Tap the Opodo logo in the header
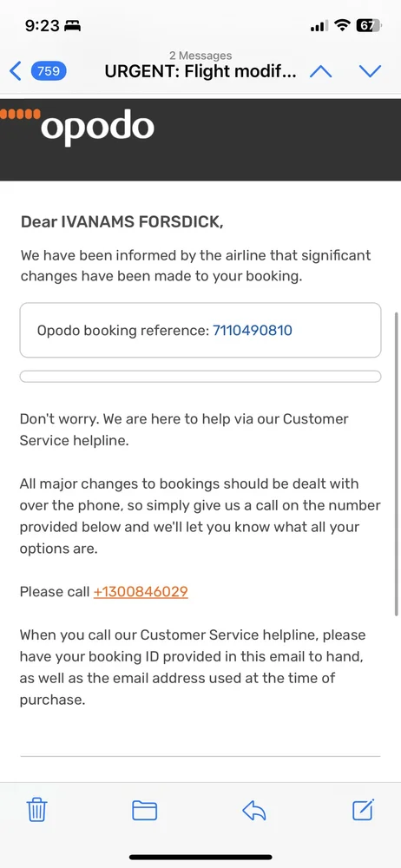The width and height of the screenshot is (401, 868). pyautogui.click(x=77, y=126)
